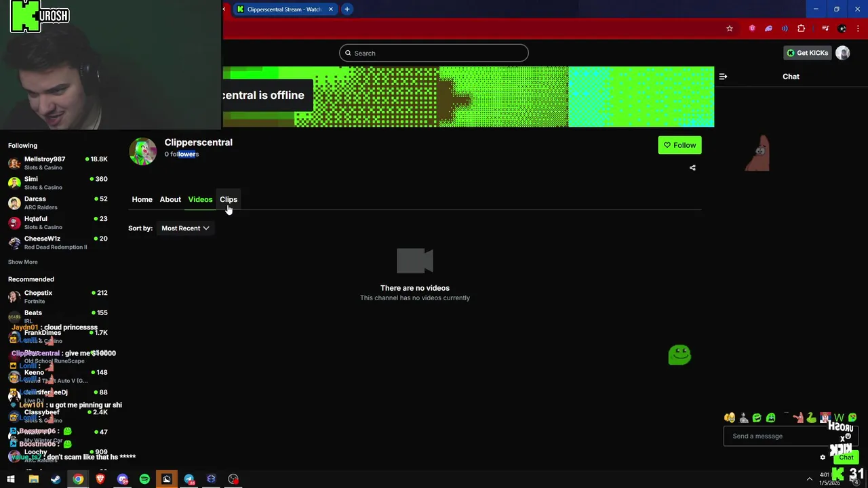Open OBS Studio from the taskbar
The image size is (868, 488).
pyautogui.click(x=233, y=479)
